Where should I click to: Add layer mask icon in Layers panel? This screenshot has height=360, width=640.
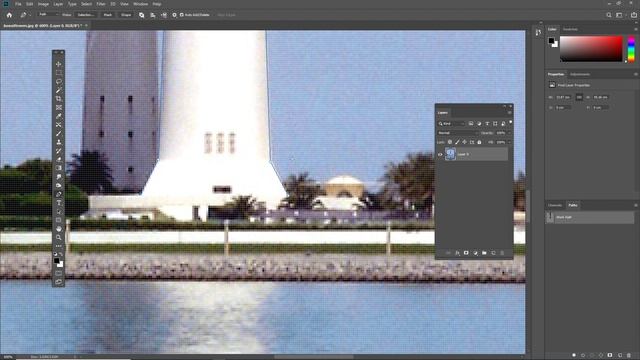(466, 253)
